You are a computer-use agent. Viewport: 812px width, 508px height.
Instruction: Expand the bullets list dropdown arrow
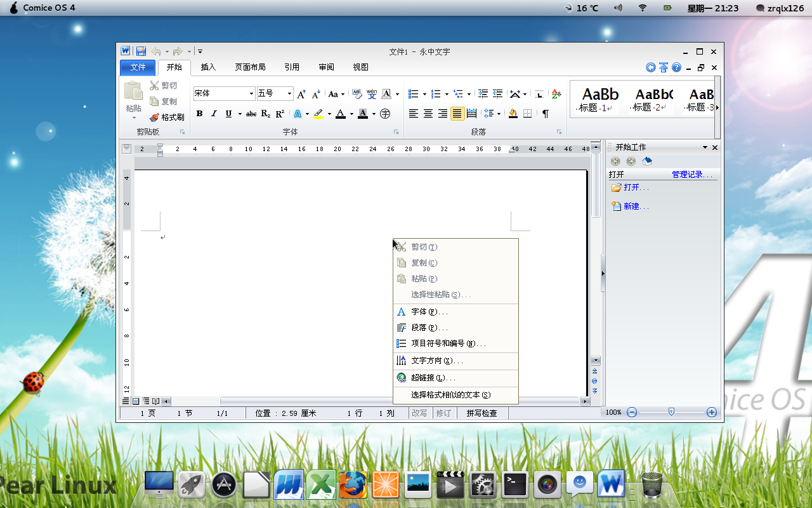425,94
